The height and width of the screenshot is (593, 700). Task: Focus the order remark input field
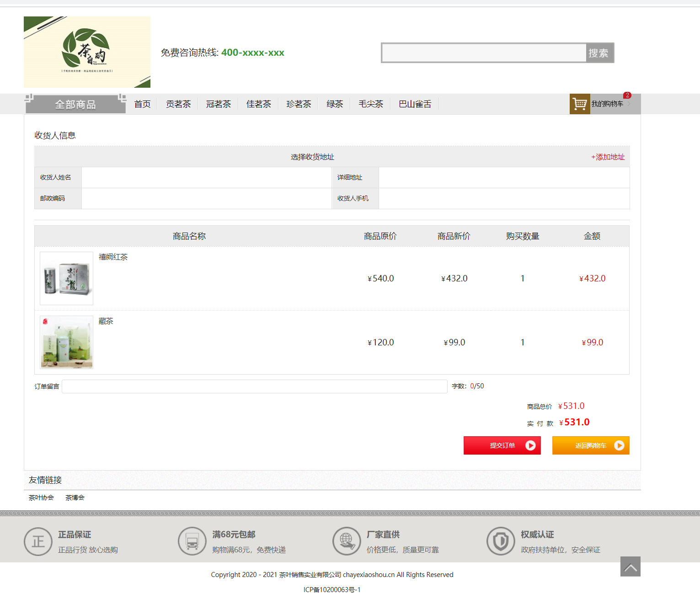click(x=254, y=387)
